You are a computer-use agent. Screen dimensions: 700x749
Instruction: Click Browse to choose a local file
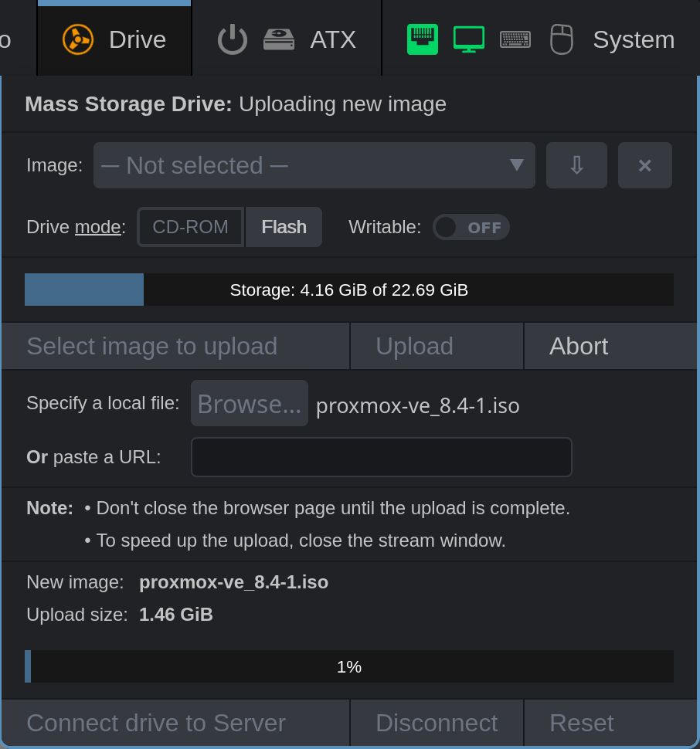click(x=250, y=404)
